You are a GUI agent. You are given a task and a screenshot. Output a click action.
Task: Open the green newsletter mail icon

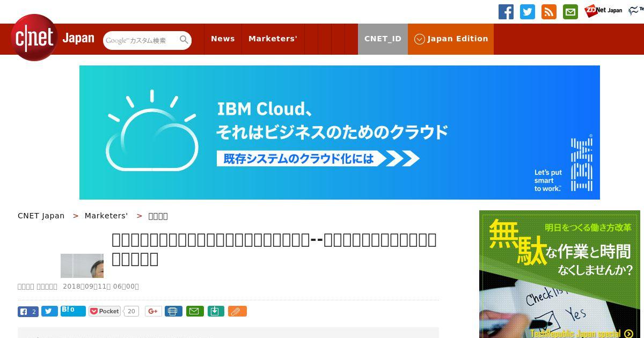coord(570,12)
